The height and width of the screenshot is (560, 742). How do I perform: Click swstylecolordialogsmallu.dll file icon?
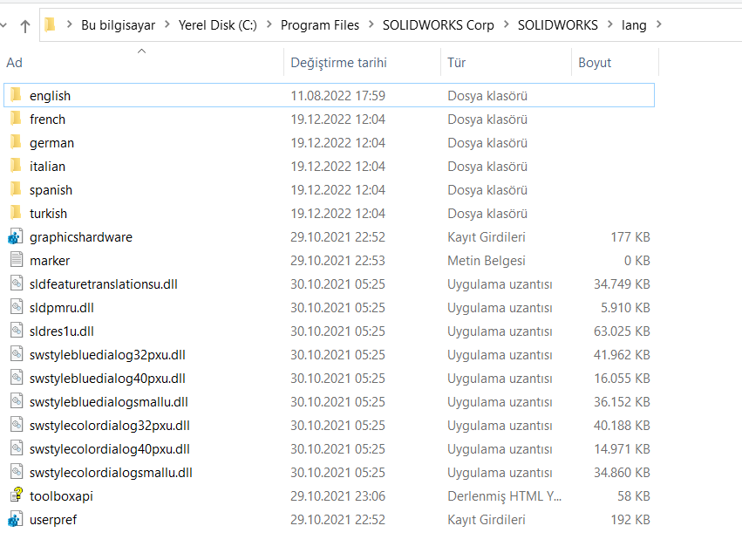tap(17, 472)
